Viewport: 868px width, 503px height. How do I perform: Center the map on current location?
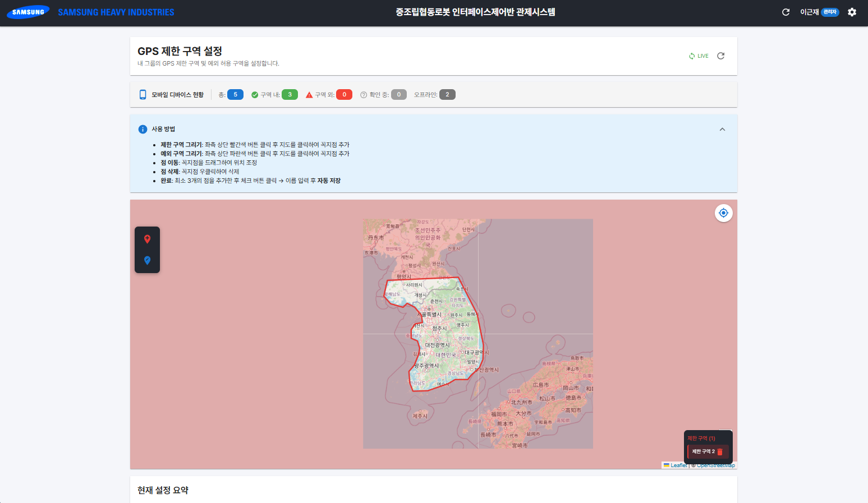[x=724, y=213]
